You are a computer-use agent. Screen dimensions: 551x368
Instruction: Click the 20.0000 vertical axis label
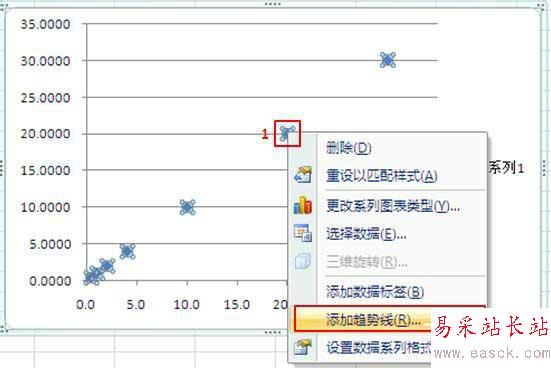pyautogui.click(x=45, y=134)
